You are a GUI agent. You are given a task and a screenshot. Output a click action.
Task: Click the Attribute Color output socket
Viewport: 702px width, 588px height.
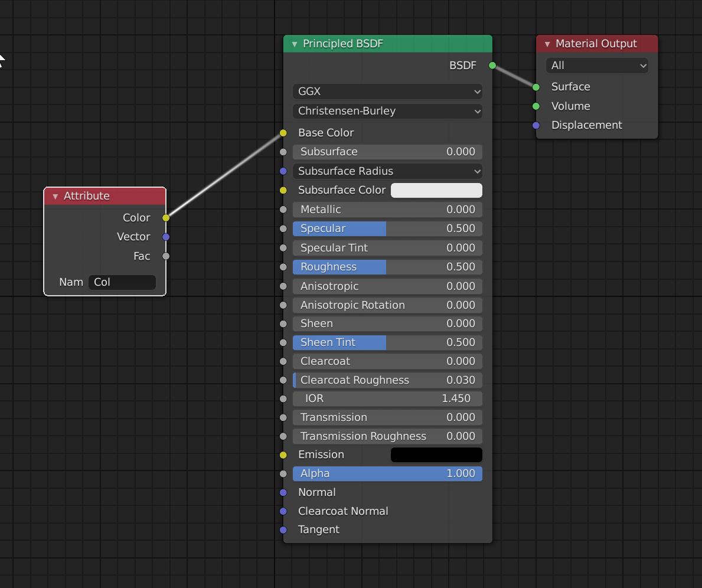click(x=166, y=218)
